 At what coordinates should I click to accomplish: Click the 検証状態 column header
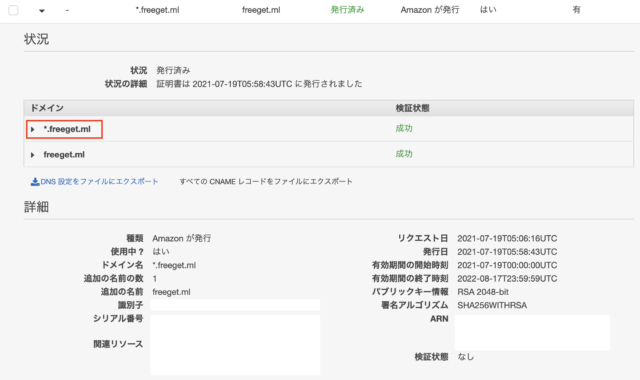412,108
